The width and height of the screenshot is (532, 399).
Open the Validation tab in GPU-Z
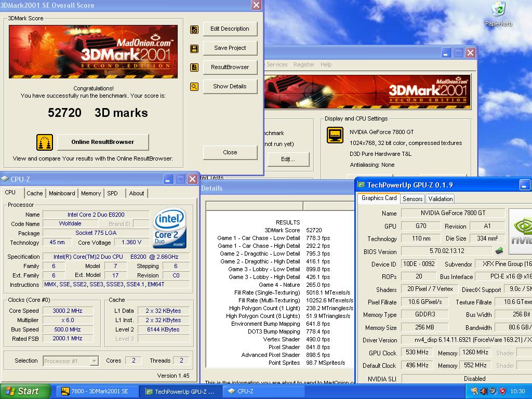(440, 199)
